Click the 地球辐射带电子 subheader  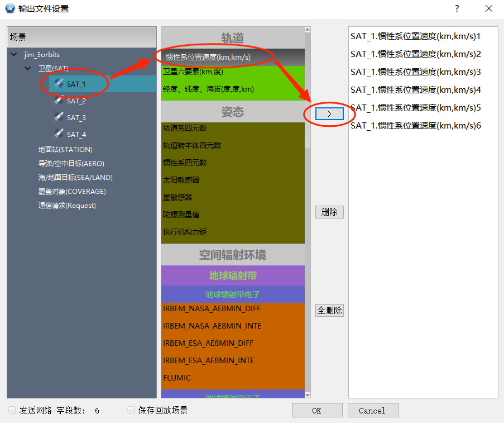point(233,294)
